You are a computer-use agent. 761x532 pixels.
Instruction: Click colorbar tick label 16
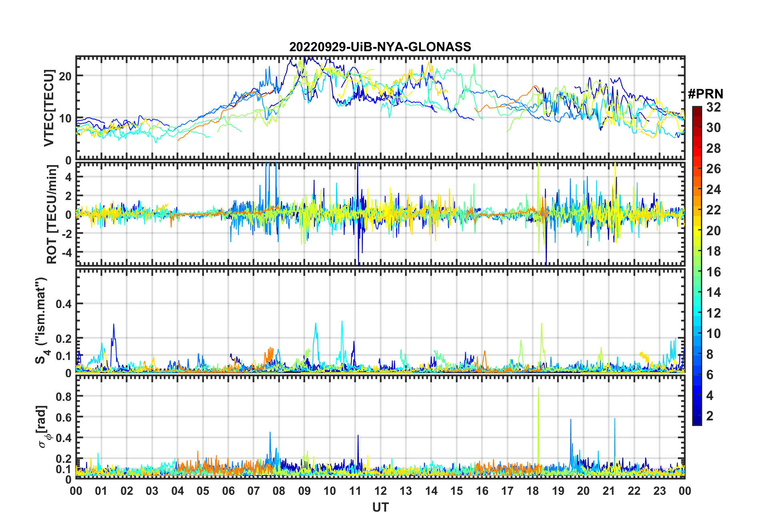713,272
